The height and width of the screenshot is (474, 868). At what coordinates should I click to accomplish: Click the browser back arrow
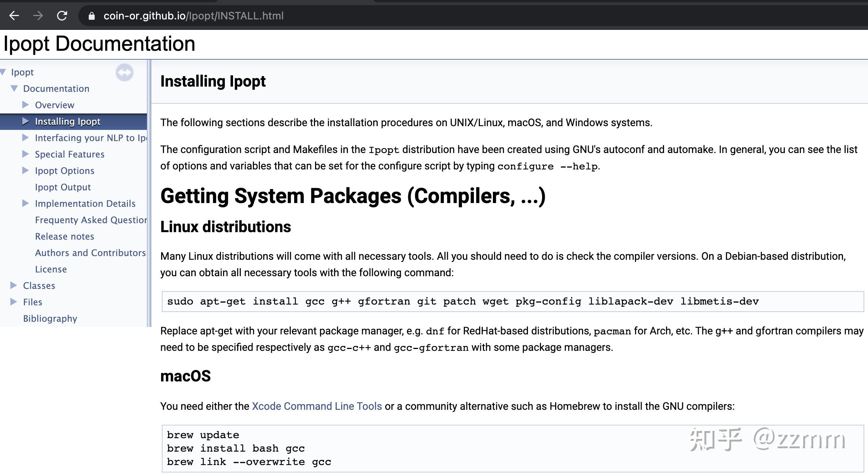14,15
